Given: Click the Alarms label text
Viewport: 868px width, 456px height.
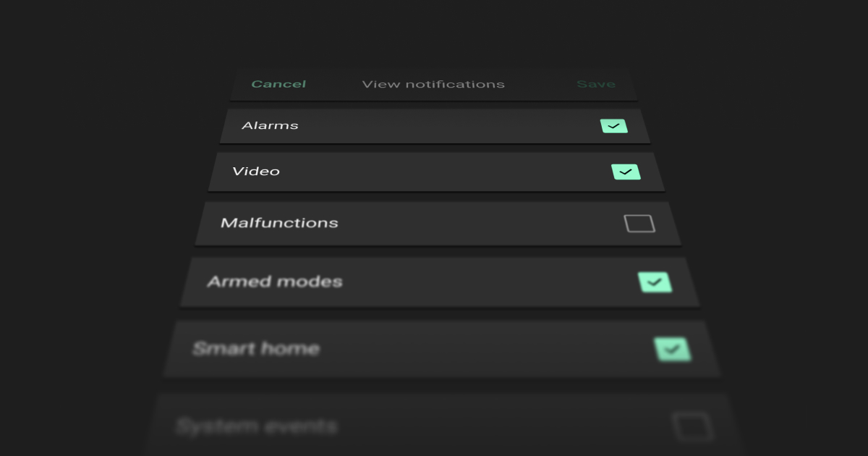Looking at the screenshot, I should point(270,125).
